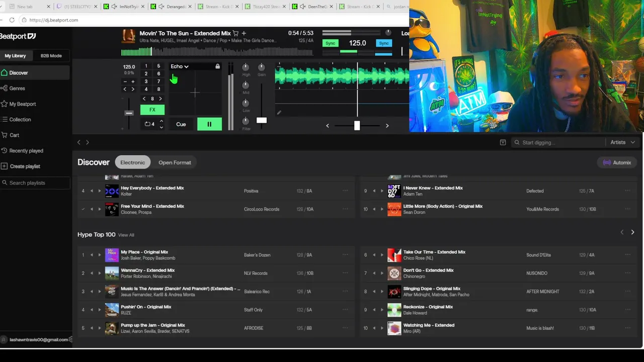Toggle the loop button showing 4
Image resolution: width=644 pixels, height=362 pixels.
149,124
